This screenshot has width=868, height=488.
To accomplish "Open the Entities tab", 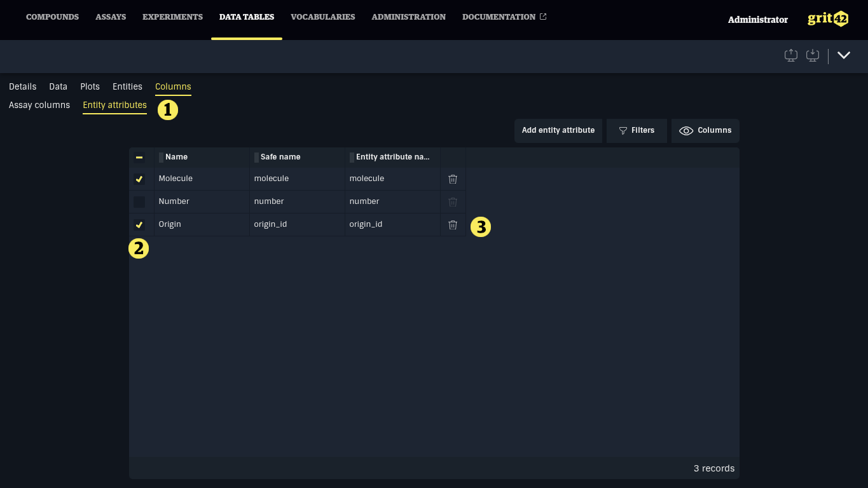I will pos(127,87).
